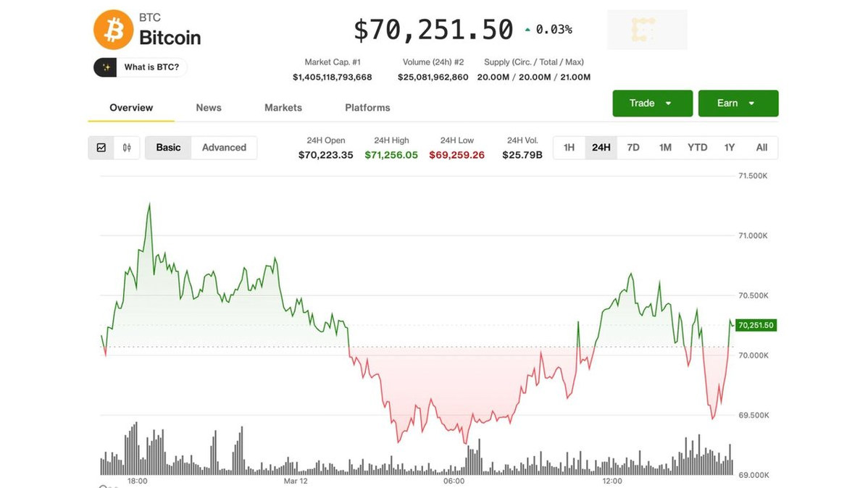Click the Overview tab

[131, 108]
